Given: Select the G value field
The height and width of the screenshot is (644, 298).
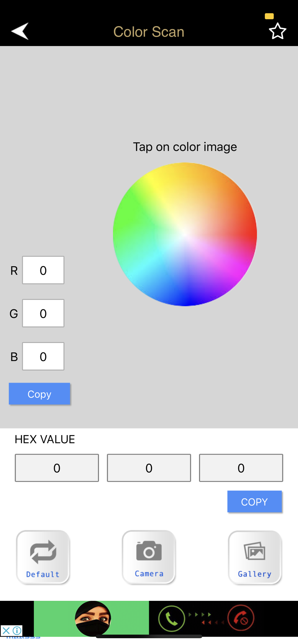Looking at the screenshot, I should [43, 313].
